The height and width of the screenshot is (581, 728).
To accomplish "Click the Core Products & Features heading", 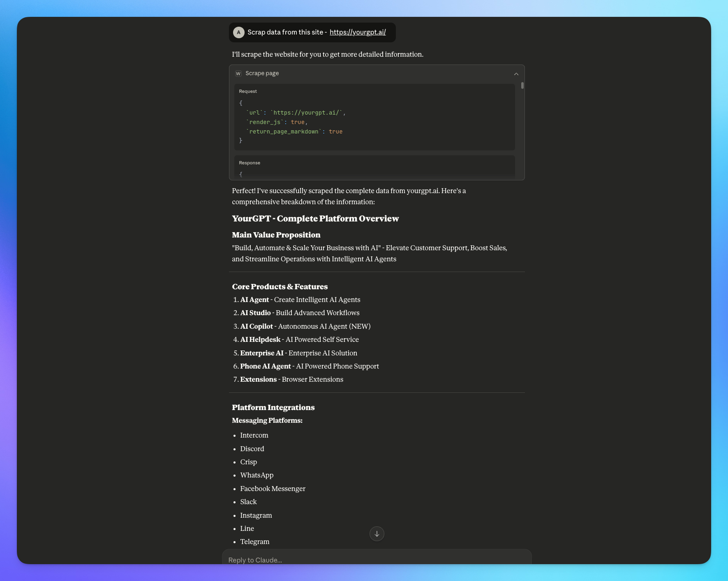I will coord(280,287).
